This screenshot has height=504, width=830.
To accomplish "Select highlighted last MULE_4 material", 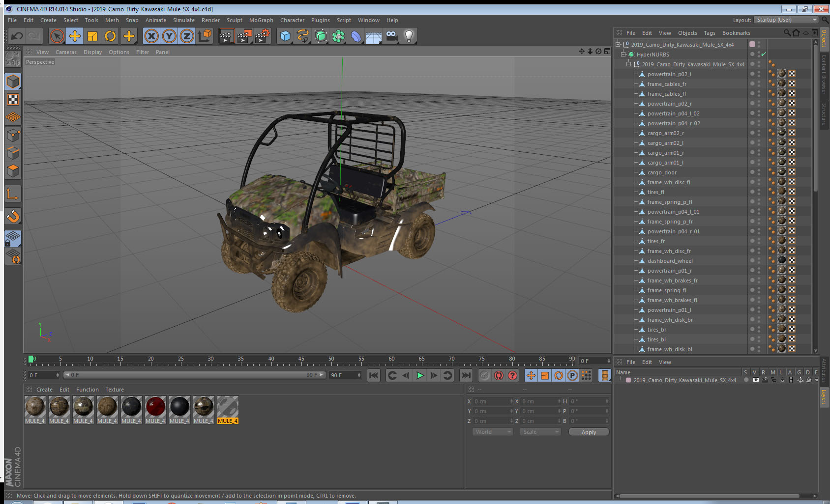I will (228, 410).
